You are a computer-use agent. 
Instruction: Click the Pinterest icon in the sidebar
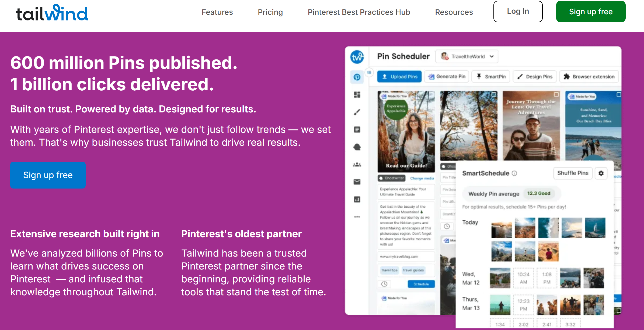(357, 77)
